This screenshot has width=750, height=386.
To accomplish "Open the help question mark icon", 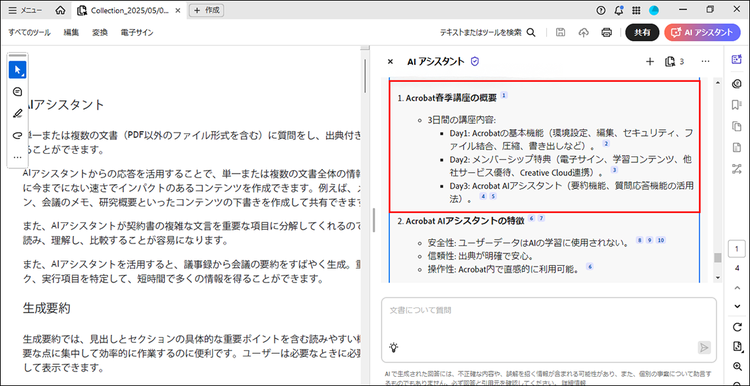I will coord(601,10).
